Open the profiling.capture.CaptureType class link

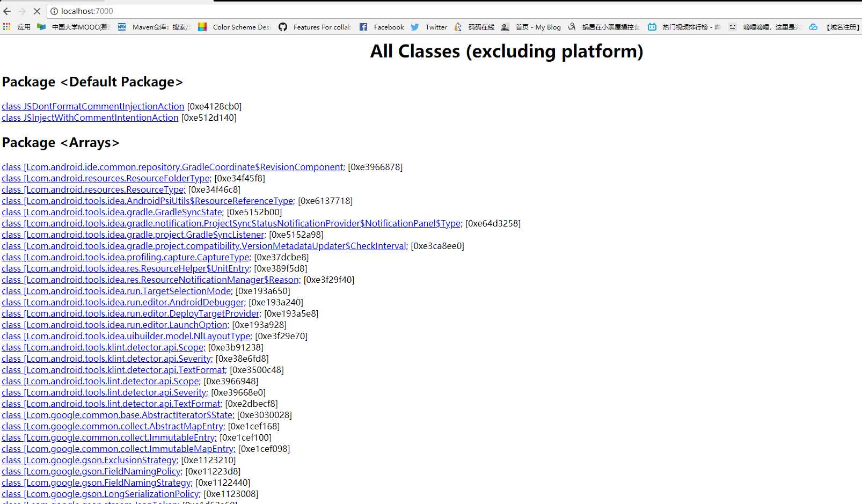(127, 257)
